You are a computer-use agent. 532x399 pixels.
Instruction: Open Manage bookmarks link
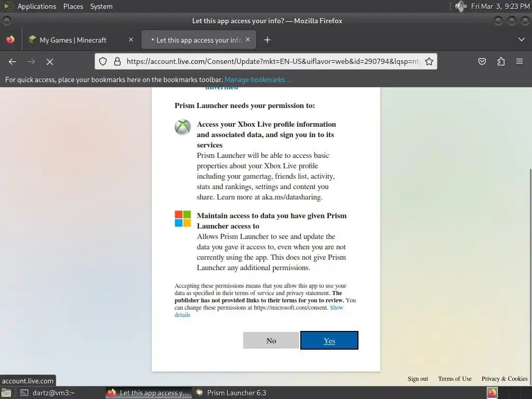click(258, 79)
